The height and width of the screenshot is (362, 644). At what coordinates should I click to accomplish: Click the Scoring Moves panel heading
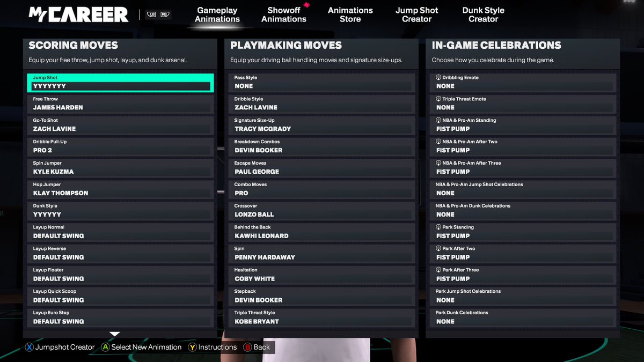tap(74, 46)
